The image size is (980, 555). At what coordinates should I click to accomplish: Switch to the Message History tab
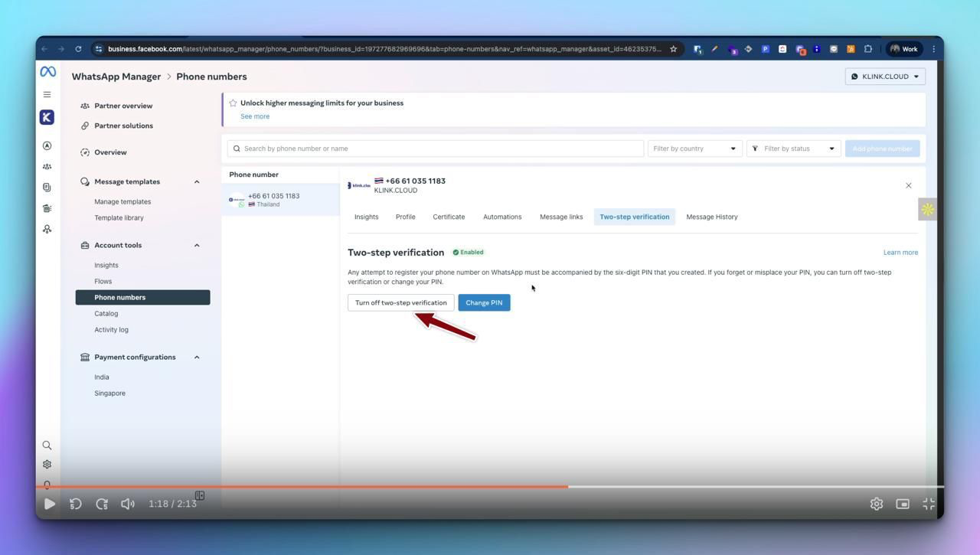pyautogui.click(x=711, y=217)
